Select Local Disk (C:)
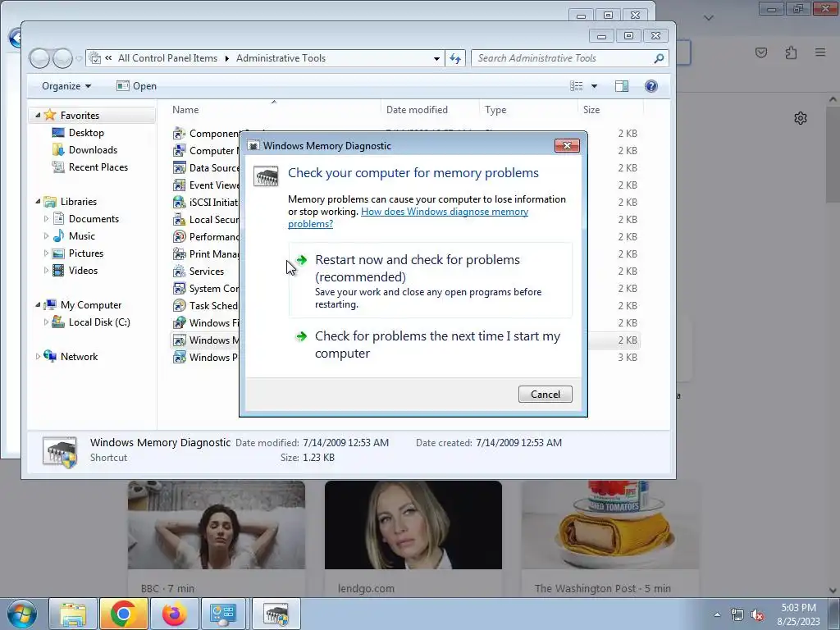 tap(99, 322)
